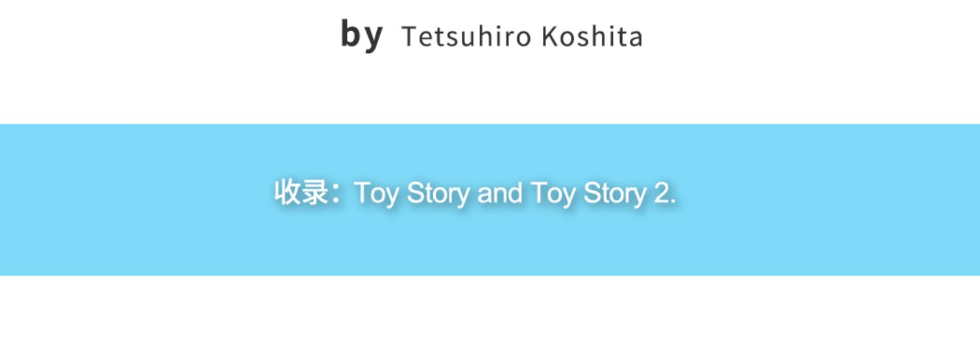
Task: Click the colon after "收录"
Action: [x=337, y=194]
